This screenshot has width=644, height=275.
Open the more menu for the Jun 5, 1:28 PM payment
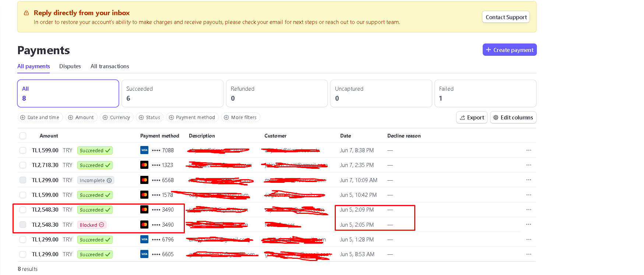pos(529,239)
